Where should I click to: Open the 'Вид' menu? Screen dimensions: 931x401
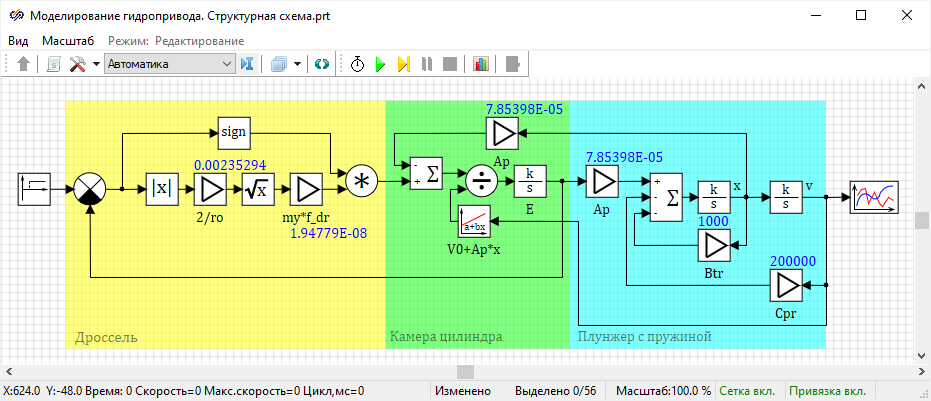[x=18, y=40]
